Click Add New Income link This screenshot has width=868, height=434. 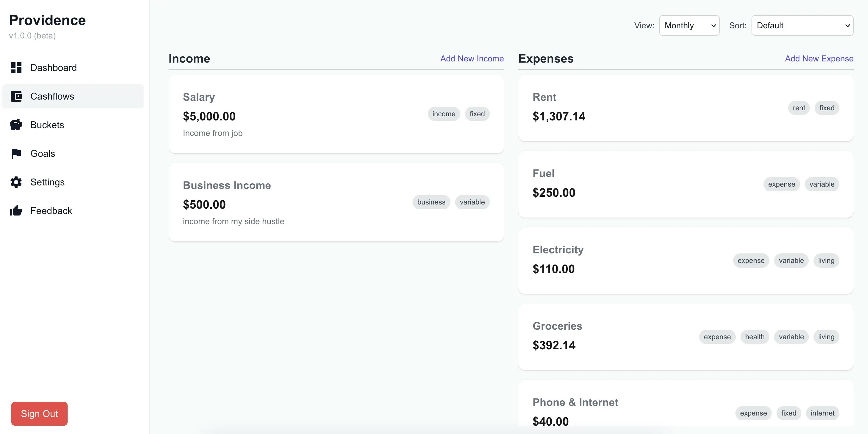tap(472, 59)
